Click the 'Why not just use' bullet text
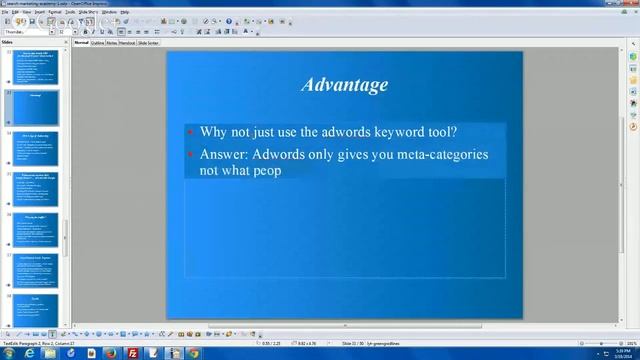The image size is (640, 360). 328,132
